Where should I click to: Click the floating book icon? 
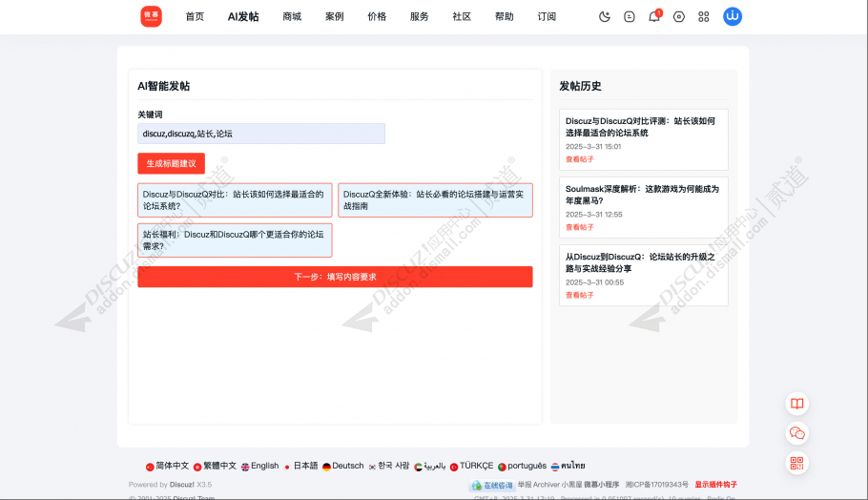[x=797, y=404]
